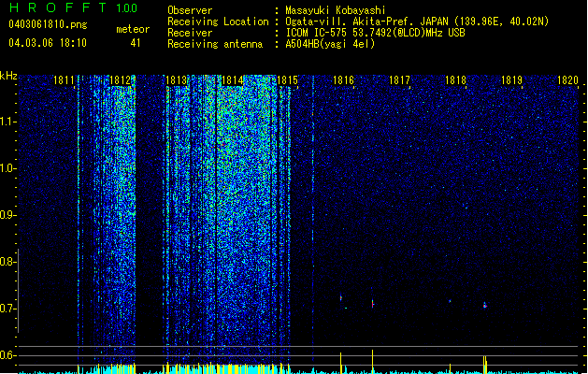
Task: Click the 1818 time marker
Action: pyautogui.click(x=455, y=80)
